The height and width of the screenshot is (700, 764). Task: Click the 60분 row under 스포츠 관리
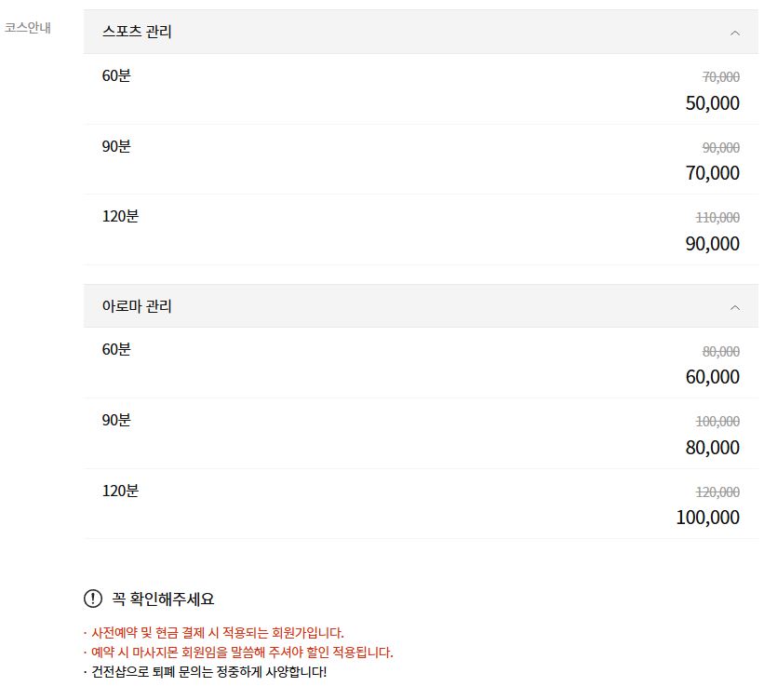coord(115,75)
